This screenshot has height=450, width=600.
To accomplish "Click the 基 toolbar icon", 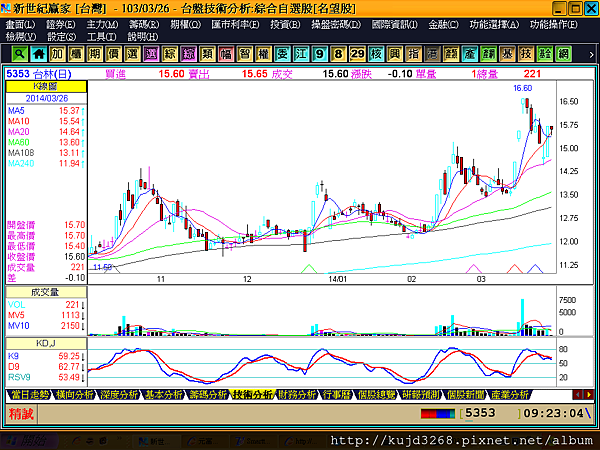I will click(x=507, y=54).
